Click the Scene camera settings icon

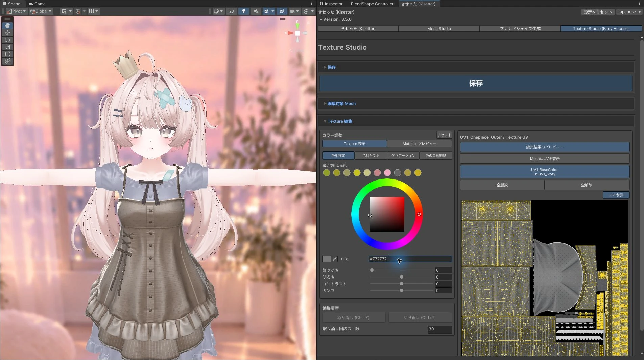pyautogui.click(x=292, y=11)
